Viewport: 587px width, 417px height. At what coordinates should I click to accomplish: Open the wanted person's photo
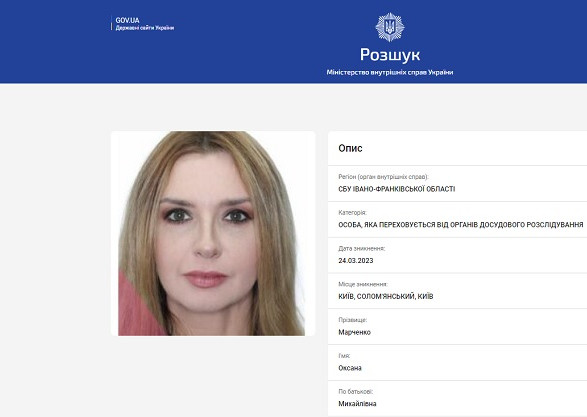[212, 233]
